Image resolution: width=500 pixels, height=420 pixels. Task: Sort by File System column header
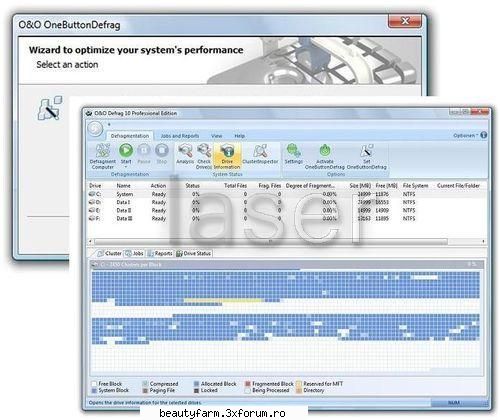click(x=415, y=186)
